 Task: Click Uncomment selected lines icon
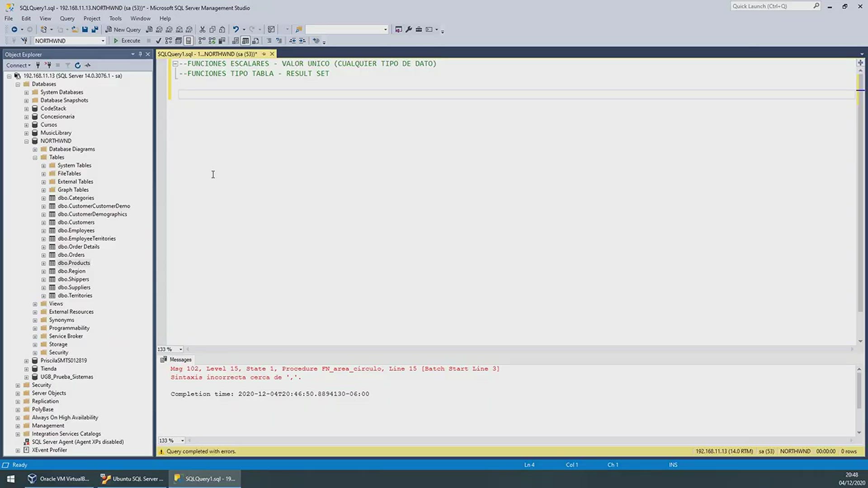[279, 41]
